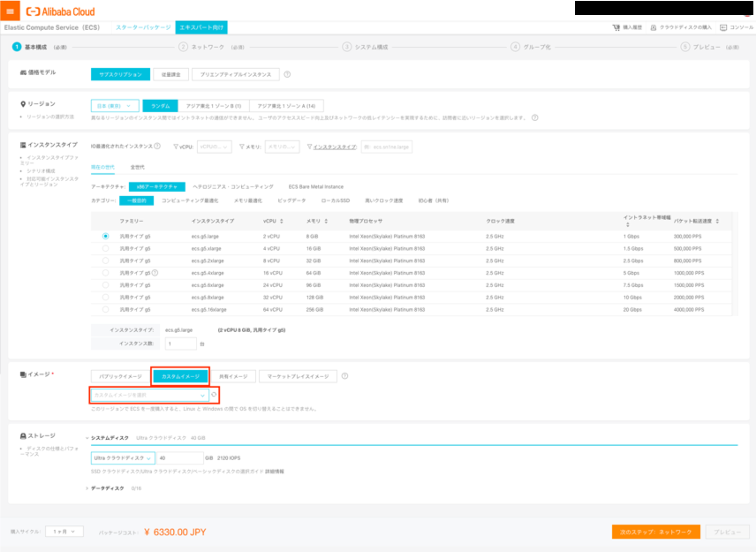
Task: Click 次のステップ: ネットワーク button
Action: click(655, 532)
